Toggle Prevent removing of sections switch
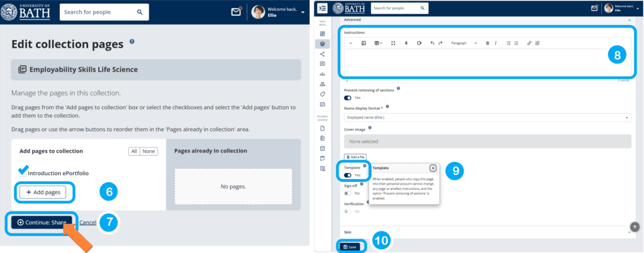644x253 pixels. pyautogui.click(x=348, y=97)
